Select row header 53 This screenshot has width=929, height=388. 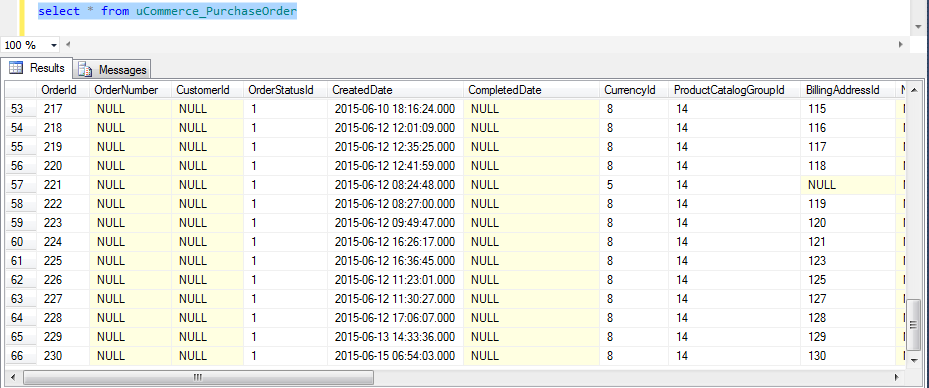pyautogui.click(x=21, y=109)
